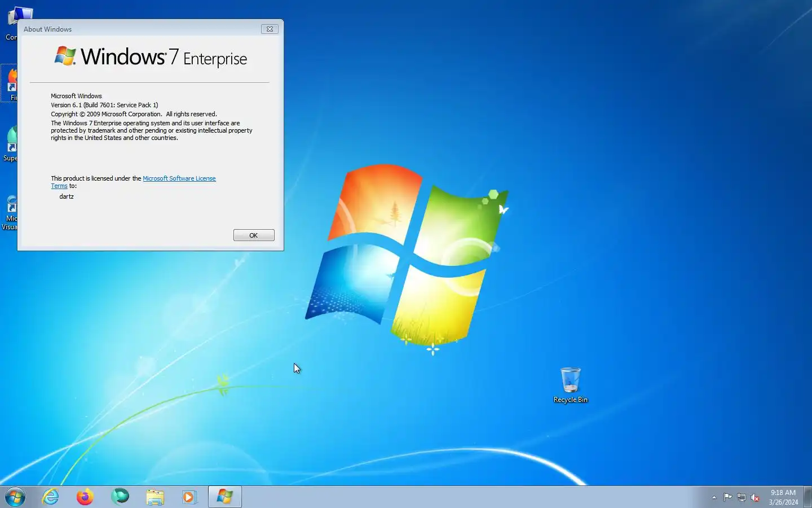The image size is (812, 508).
Task: Select the Firefox desktop shortcut
Action: [10, 84]
